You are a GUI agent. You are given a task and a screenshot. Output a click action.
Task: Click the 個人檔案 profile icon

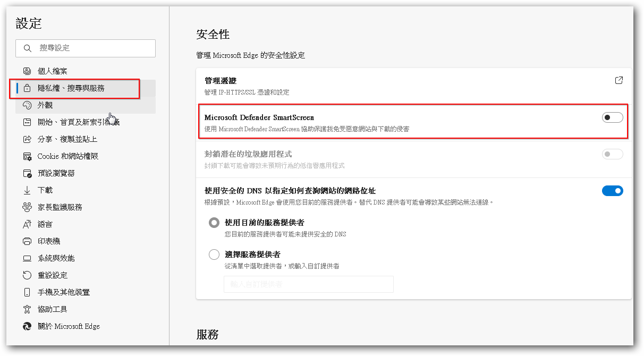click(x=27, y=71)
